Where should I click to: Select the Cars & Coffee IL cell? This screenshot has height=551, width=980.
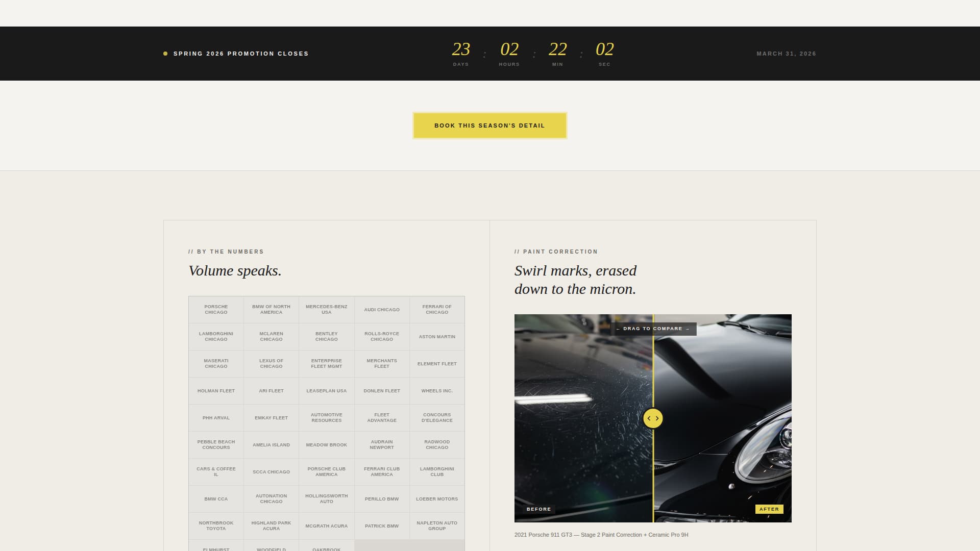(x=216, y=472)
